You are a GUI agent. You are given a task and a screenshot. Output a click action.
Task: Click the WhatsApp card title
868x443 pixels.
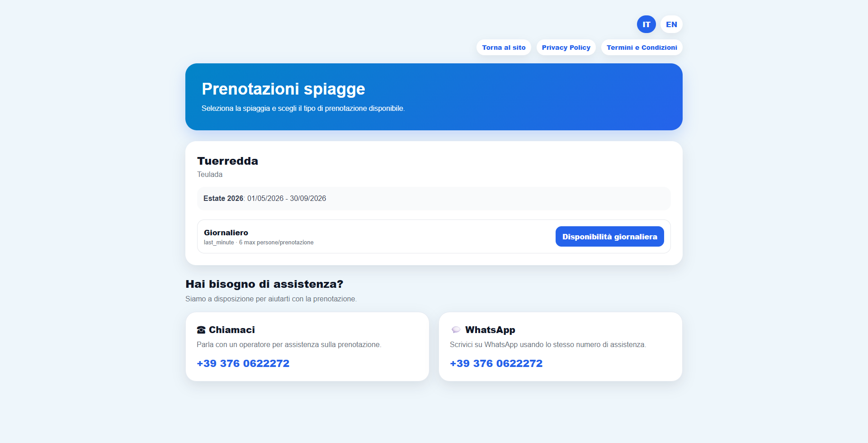click(490, 330)
